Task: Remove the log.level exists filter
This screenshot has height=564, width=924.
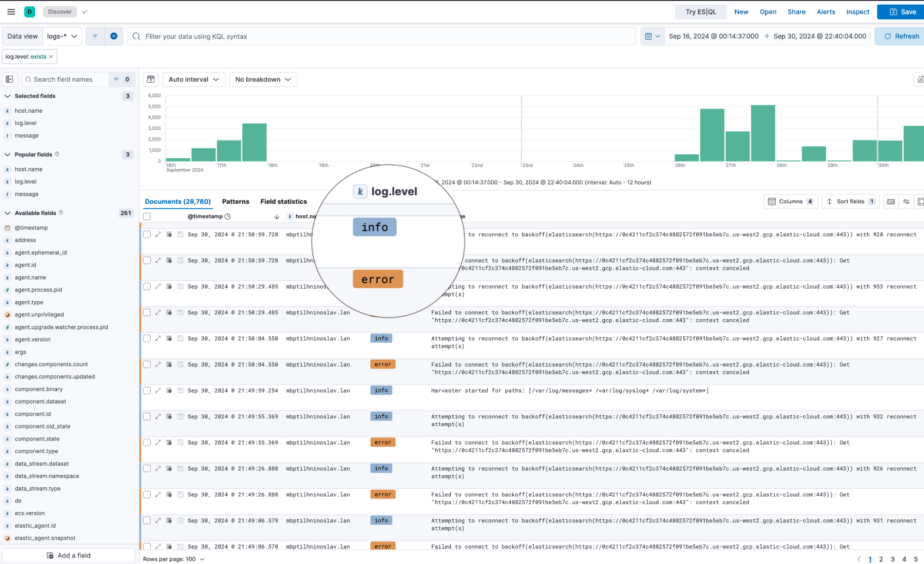Action: (x=51, y=57)
